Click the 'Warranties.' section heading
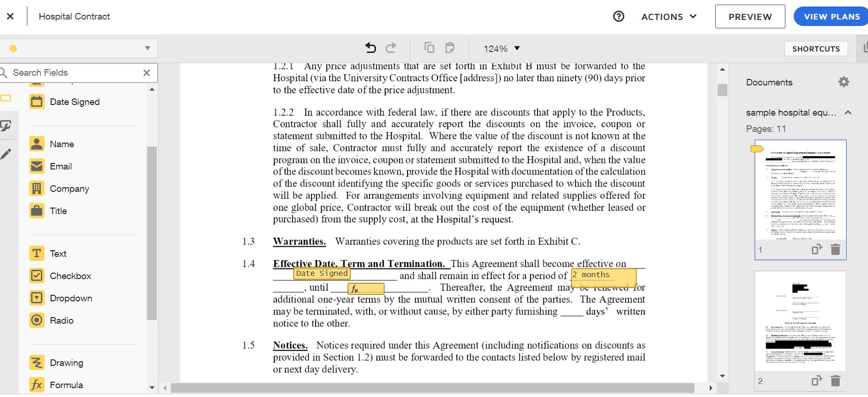 [299, 241]
